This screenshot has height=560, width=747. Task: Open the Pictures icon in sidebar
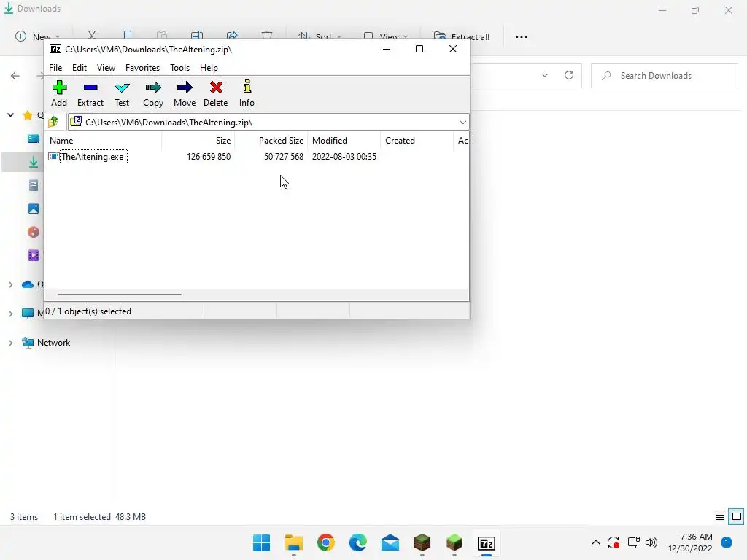point(34,209)
